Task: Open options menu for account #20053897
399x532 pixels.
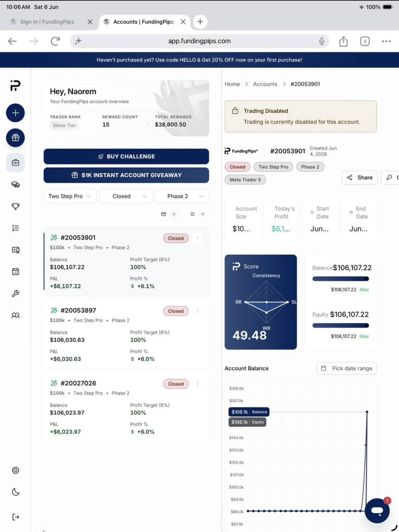Action: [198, 311]
